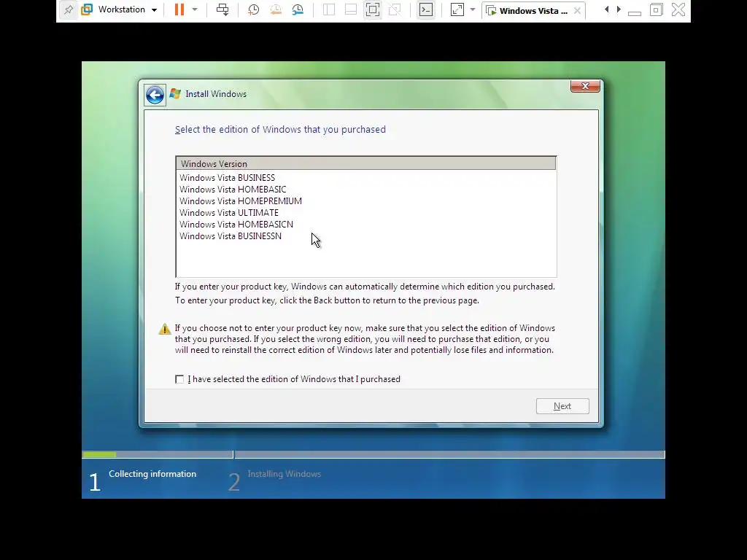Click the blue Back arrow in Install Windows
This screenshot has width=747, height=560.
pos(155,96)
